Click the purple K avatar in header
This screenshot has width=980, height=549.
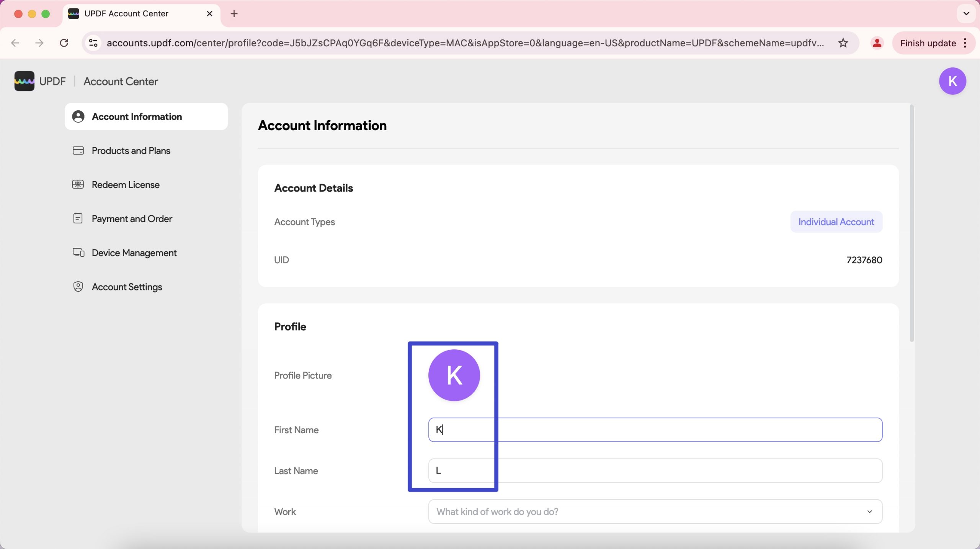[952, 81]
